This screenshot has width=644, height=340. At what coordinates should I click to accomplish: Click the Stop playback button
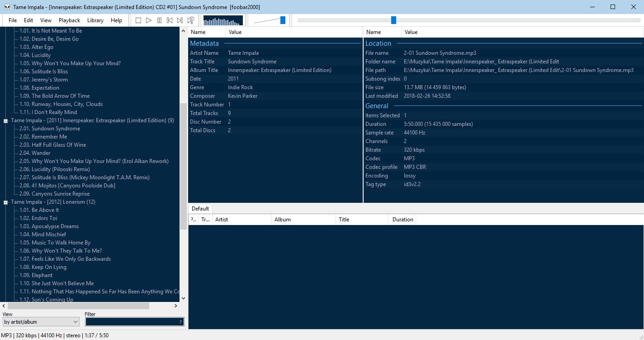pos(138,20)
